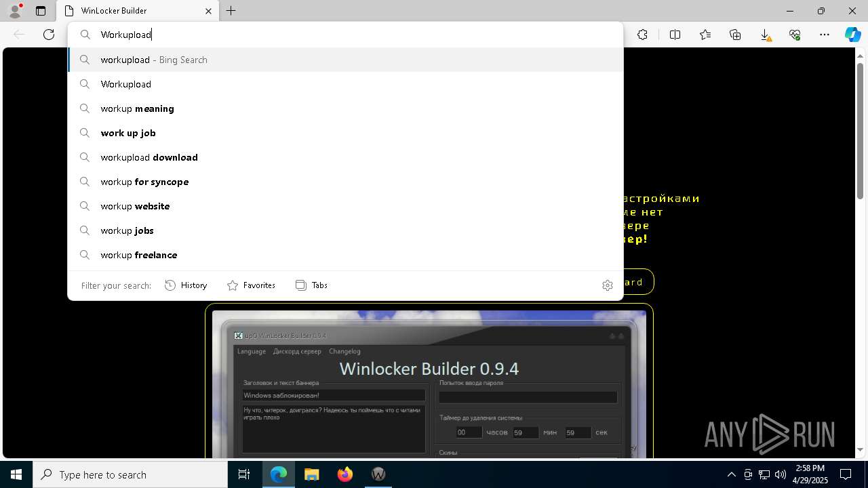868x488 pixels.
Task: Open the Extensions puzzle icon
Action: pyautogui.click(x=642, y=35)
